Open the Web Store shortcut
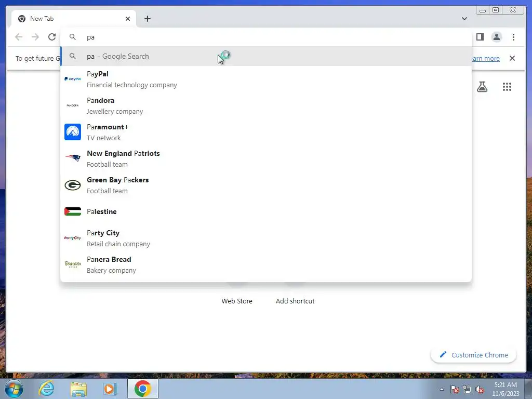532x399 pixels. tap(237, 301)
